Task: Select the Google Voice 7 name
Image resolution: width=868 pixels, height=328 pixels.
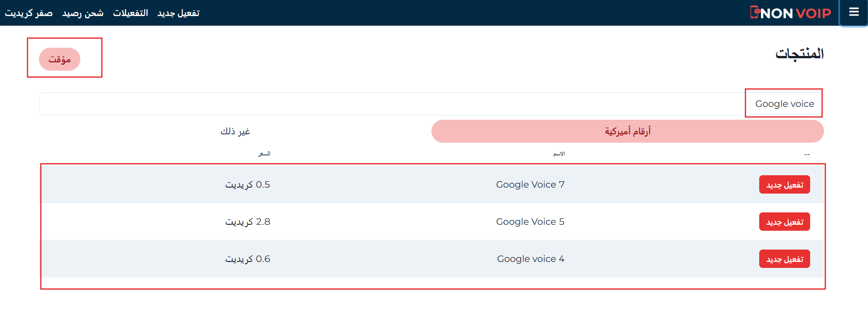Action: [x=530, y=184]
